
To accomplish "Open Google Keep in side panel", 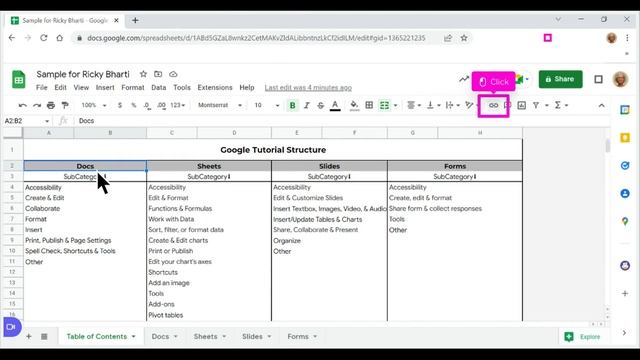I will [x=625, y=138].
